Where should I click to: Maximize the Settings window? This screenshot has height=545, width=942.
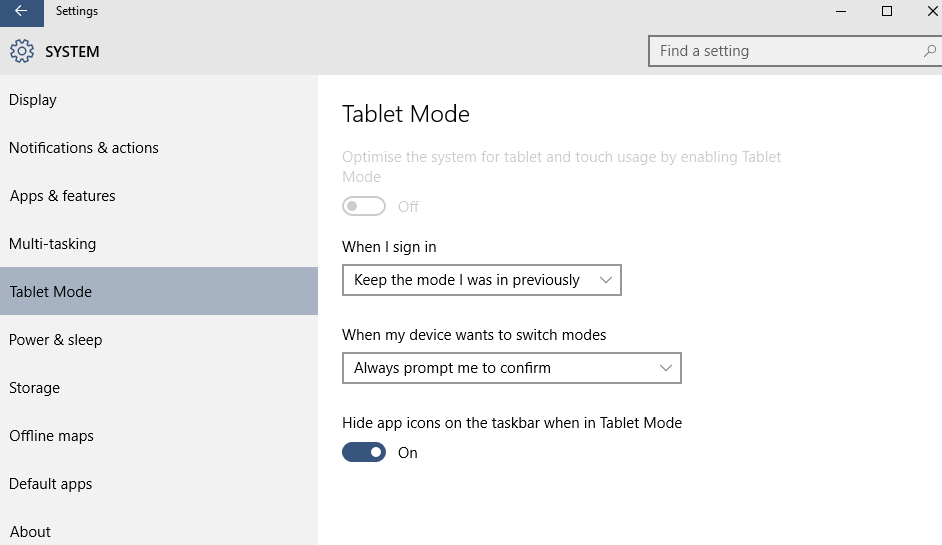886,11
